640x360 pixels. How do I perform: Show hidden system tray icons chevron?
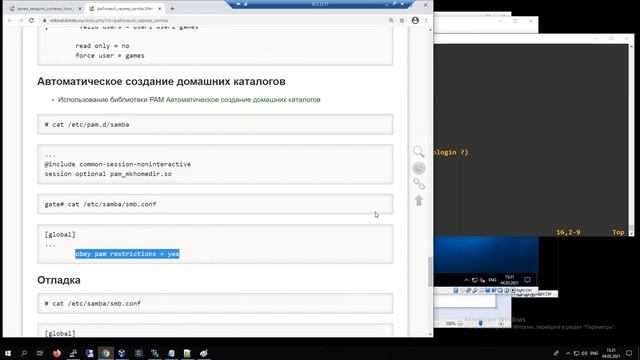pyautogui.click(x=568, y=353)
